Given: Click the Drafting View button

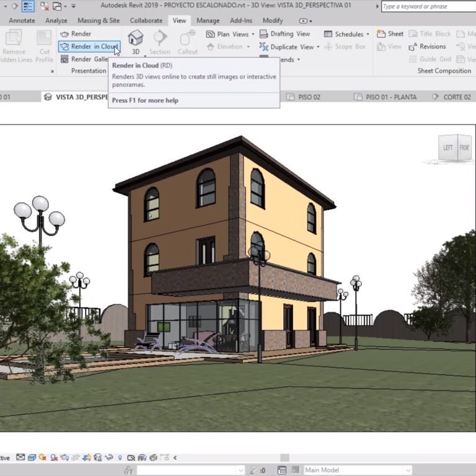Looking at the screenshot, I should (285, 34).
